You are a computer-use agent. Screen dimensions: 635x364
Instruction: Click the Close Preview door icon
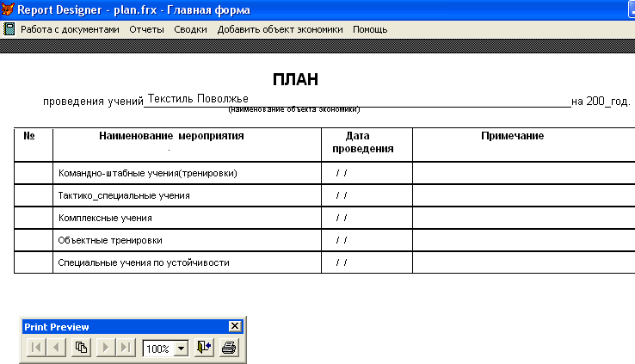pos(204,349)
